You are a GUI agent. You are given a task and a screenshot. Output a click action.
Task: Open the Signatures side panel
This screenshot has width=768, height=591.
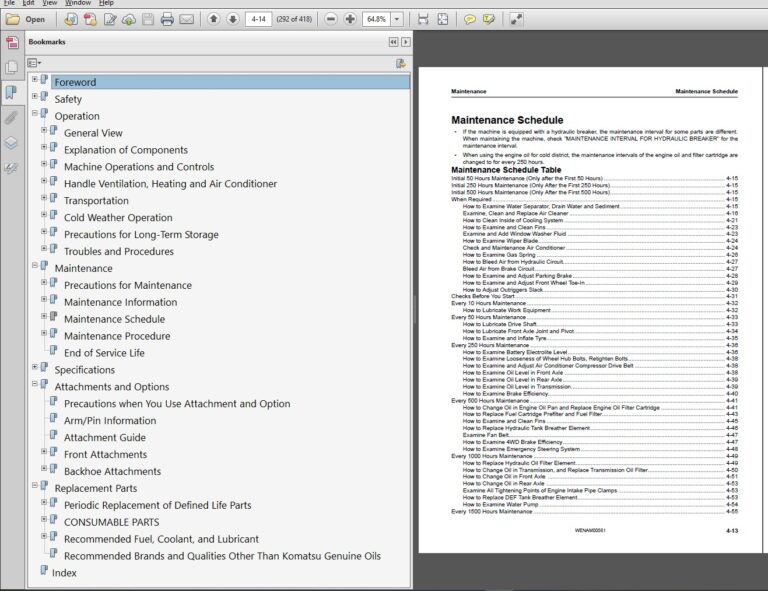[x=11, y=168]
